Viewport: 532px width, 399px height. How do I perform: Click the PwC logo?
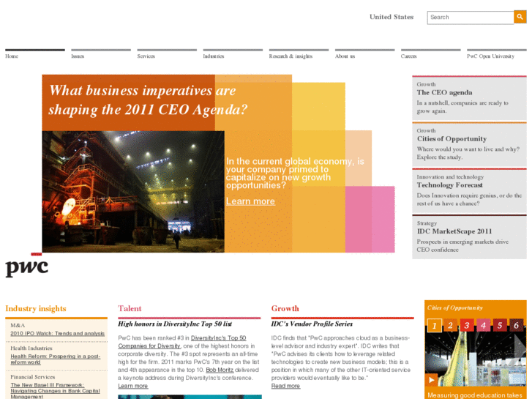[x=27, y=266]
